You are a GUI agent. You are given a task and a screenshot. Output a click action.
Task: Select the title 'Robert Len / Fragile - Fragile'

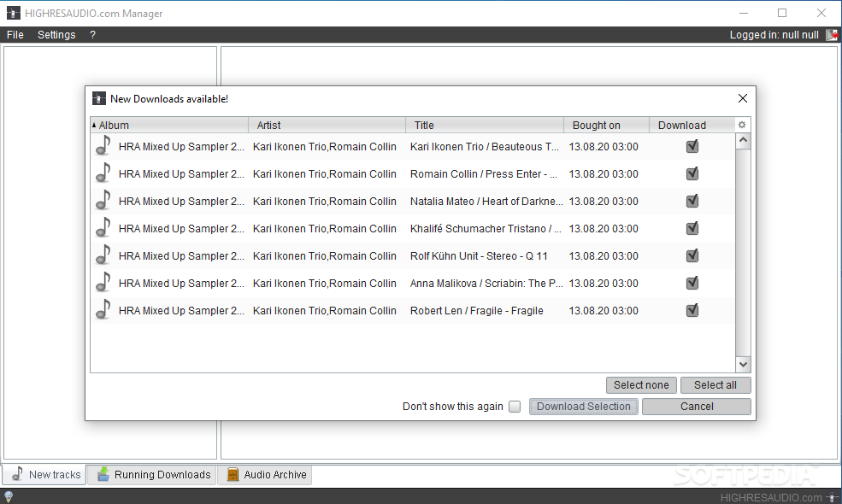(x=477, y=311)
